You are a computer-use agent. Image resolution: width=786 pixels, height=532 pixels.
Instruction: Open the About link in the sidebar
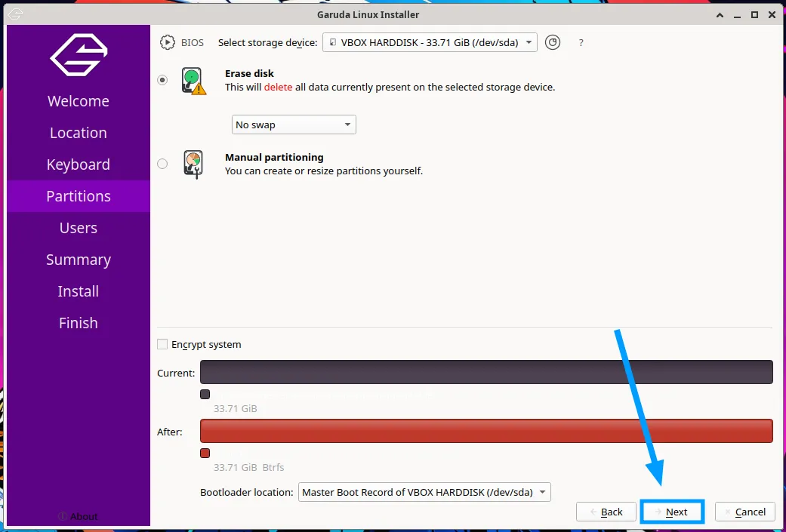[79, 516]
